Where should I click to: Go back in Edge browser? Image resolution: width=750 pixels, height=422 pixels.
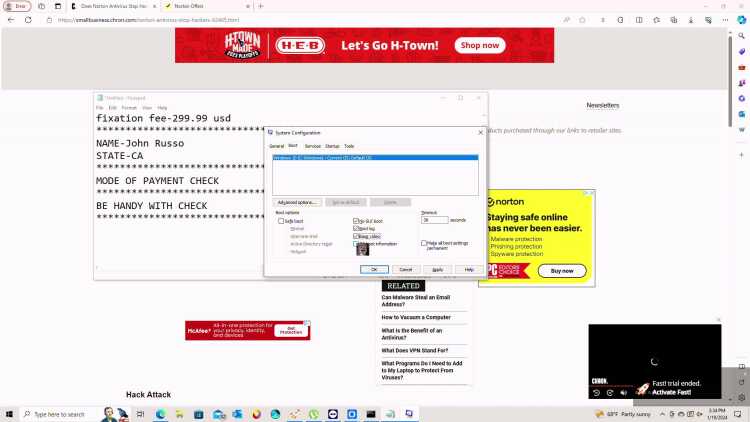pos(11,20)
